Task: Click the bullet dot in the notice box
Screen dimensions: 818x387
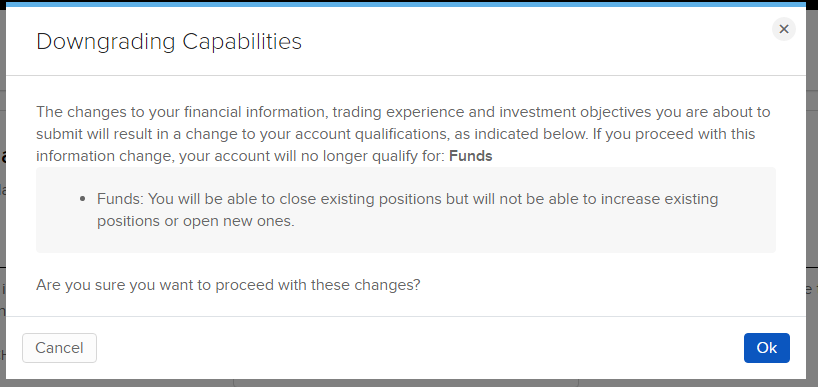Action: coord(83,199)
